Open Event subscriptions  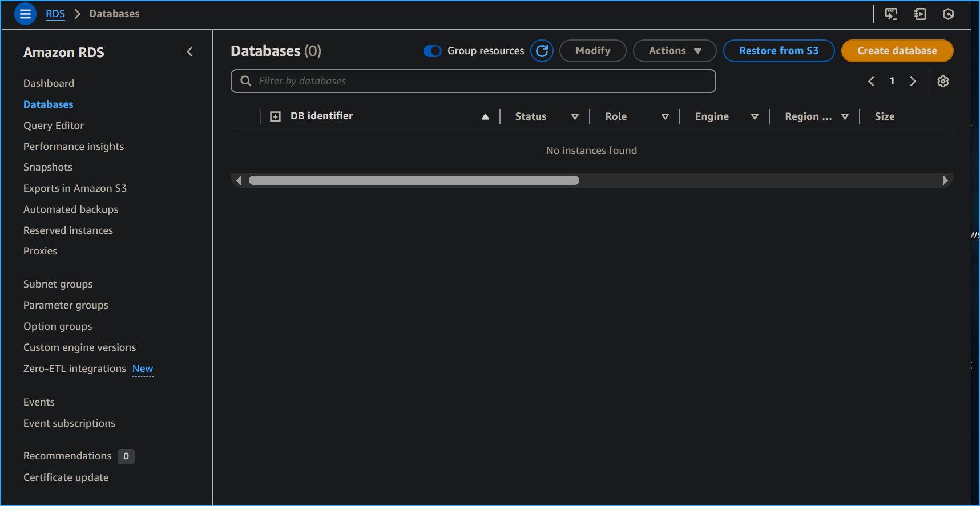pyautogui.click(x=69, y=423)
